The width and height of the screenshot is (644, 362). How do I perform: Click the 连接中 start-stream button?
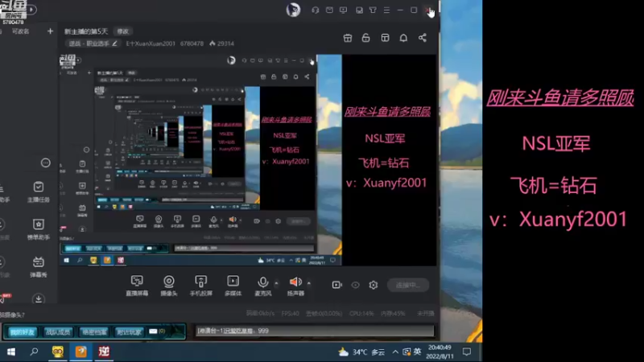[408, 285]
